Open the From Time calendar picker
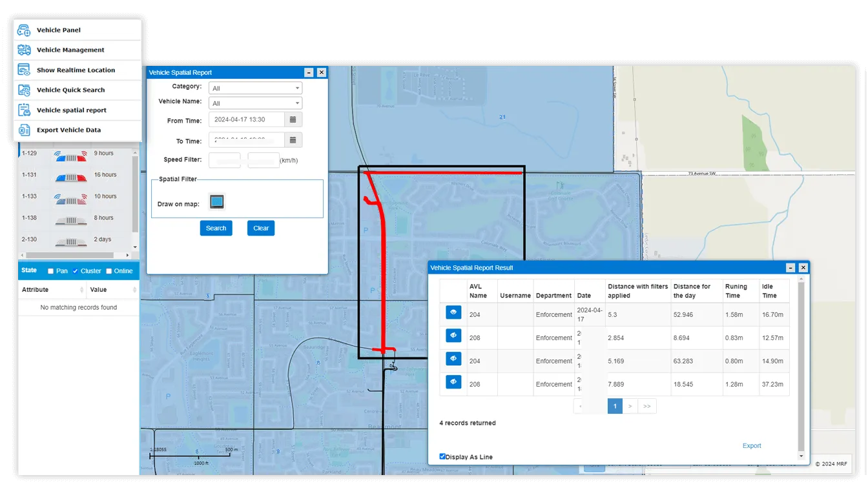The image size is (868, 497). tap(293, 119)
